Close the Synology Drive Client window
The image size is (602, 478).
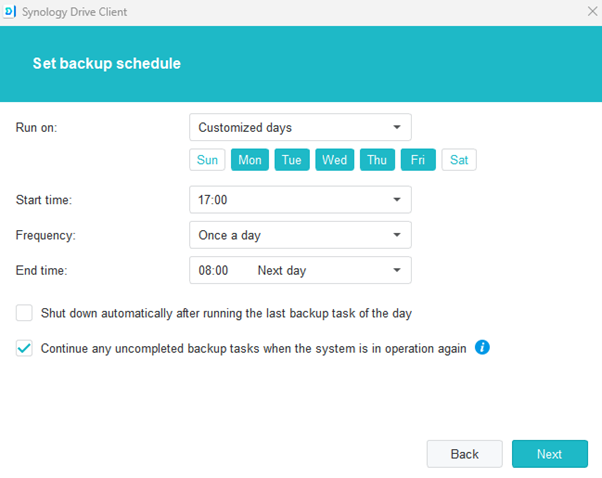pyautogui.click(x=591, y=12)
